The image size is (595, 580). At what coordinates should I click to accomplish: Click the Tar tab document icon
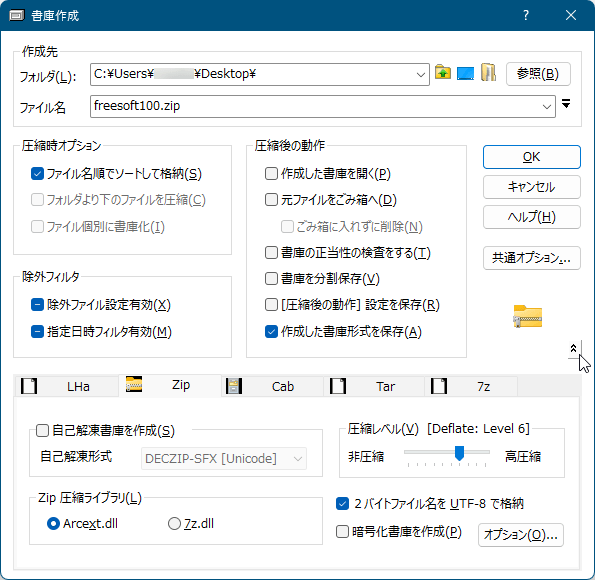[x=338, y=386]
